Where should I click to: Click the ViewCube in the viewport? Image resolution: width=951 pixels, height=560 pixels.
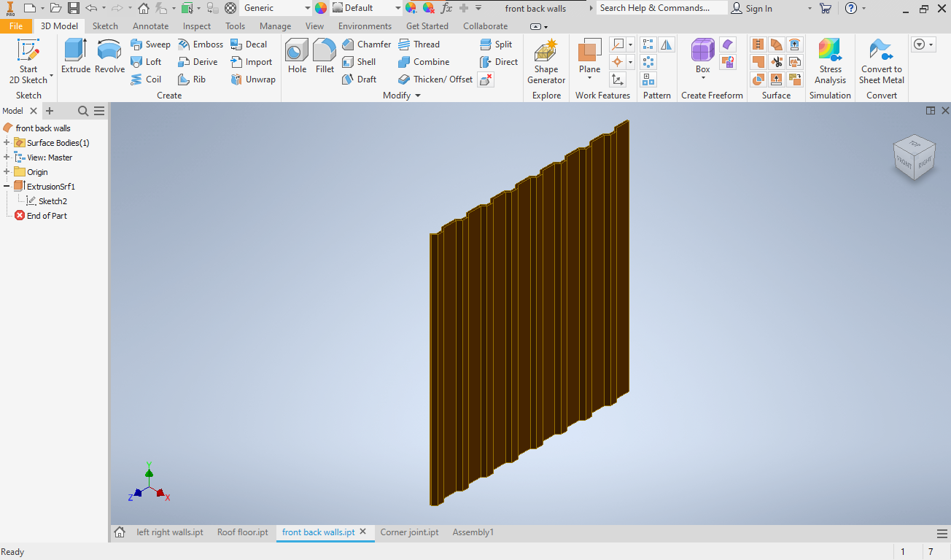(x=915, y=157)
